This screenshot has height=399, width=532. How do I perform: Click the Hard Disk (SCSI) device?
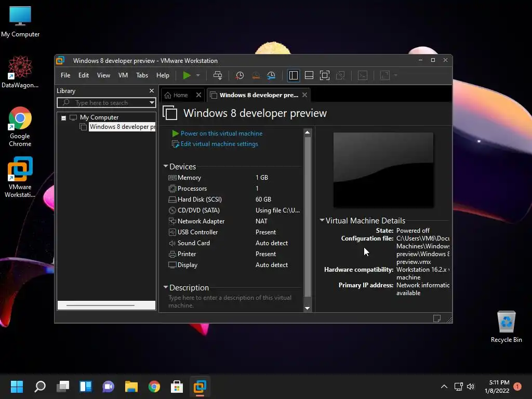pos(234,199)
